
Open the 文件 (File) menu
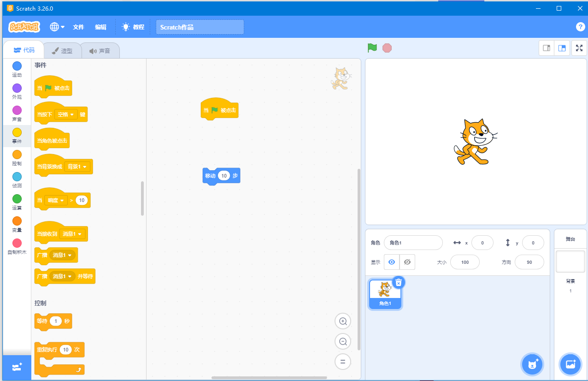(x=78, y=27)
